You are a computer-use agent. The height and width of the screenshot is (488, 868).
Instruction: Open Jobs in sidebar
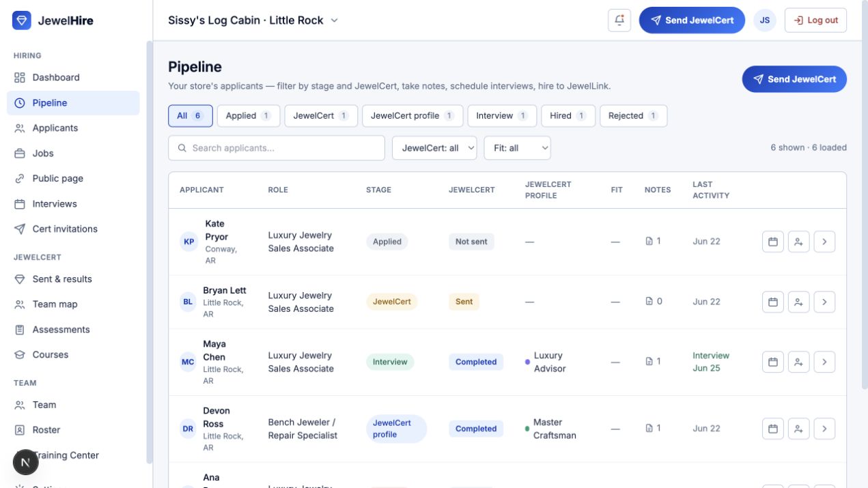[x=73, y=154]
